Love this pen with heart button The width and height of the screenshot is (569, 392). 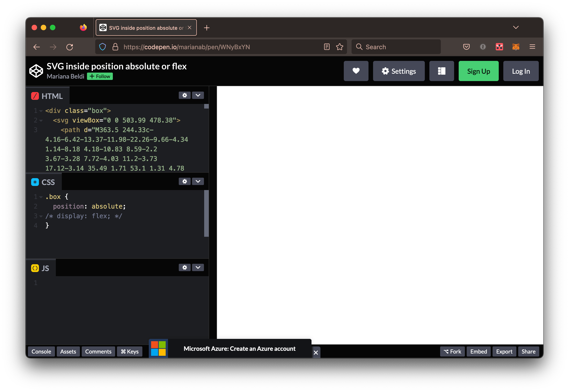[356, 71]
